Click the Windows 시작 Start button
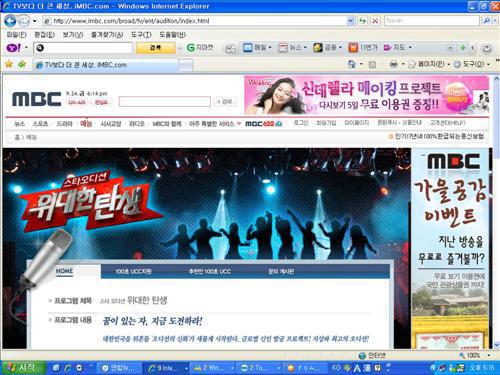Screen dimensions: 500x375 23,368
